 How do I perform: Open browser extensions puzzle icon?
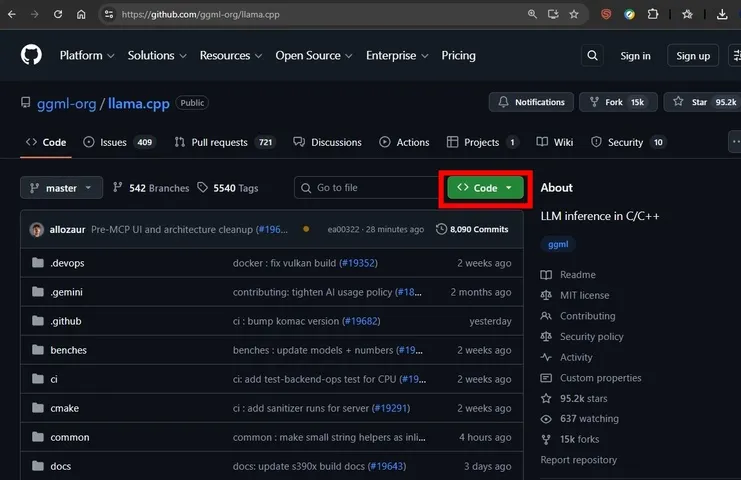click(653, 14)
